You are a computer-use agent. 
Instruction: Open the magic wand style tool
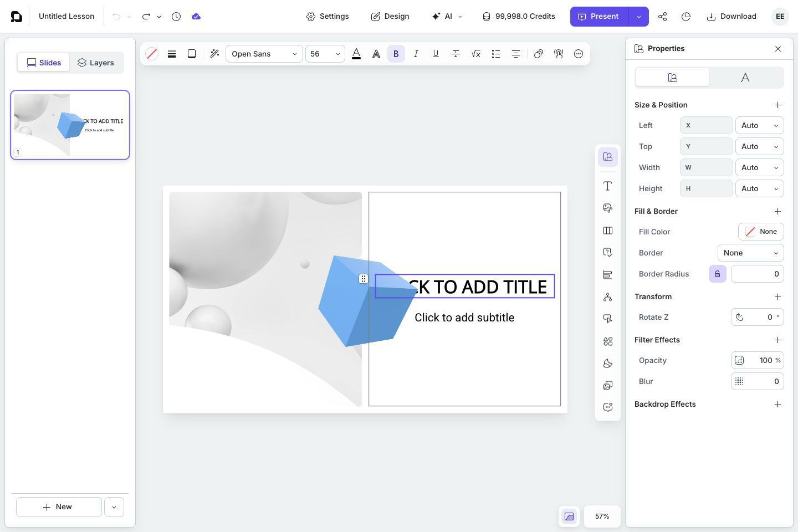pyautogui.click(x=214, y=54)
